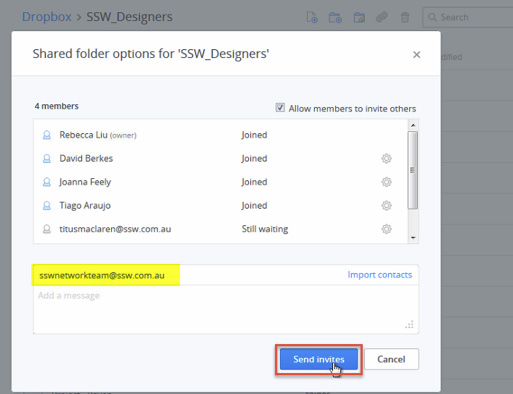Click the paperclip link icon in toolbar
513x394 pixels.
[382, 17]
